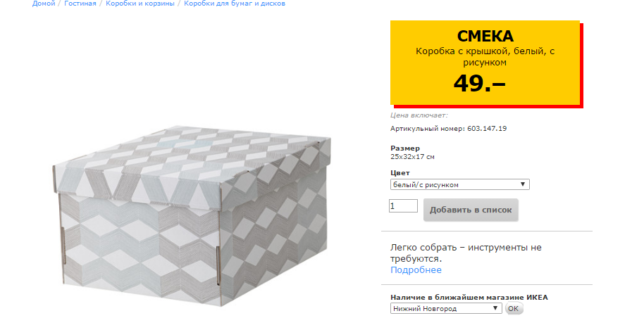Screen dimensions: 644x330
Task: Click the article number 603.147.19 text
Action: click(x=487, y=129)
